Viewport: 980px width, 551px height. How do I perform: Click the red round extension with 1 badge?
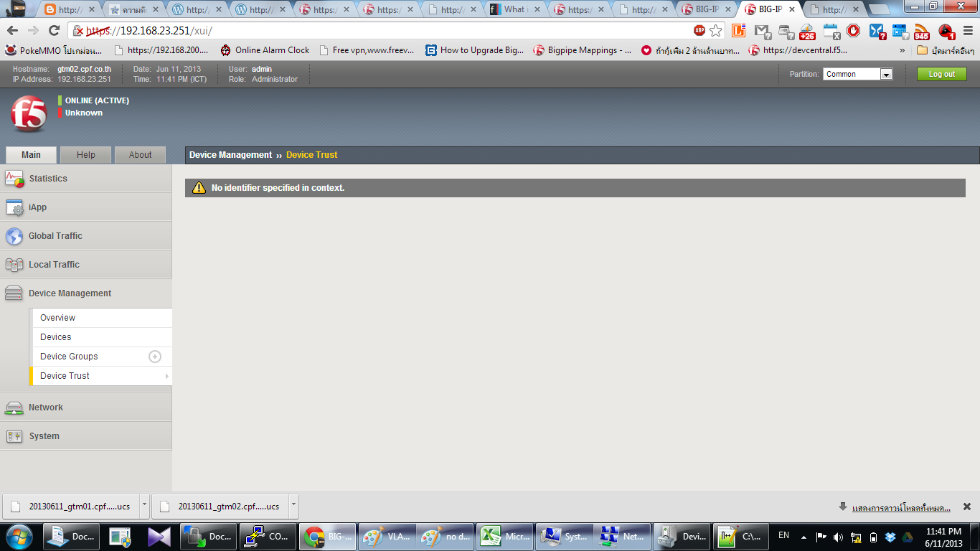[x=946, y=31]
